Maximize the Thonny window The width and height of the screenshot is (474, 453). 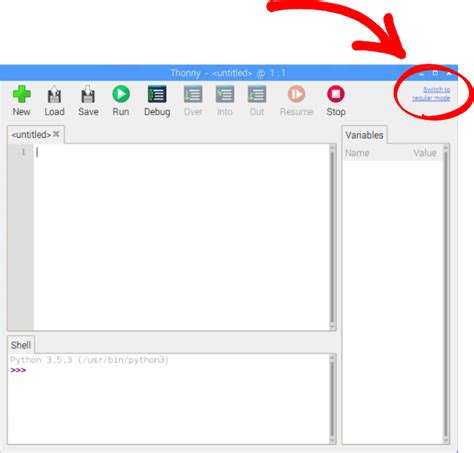435,73
